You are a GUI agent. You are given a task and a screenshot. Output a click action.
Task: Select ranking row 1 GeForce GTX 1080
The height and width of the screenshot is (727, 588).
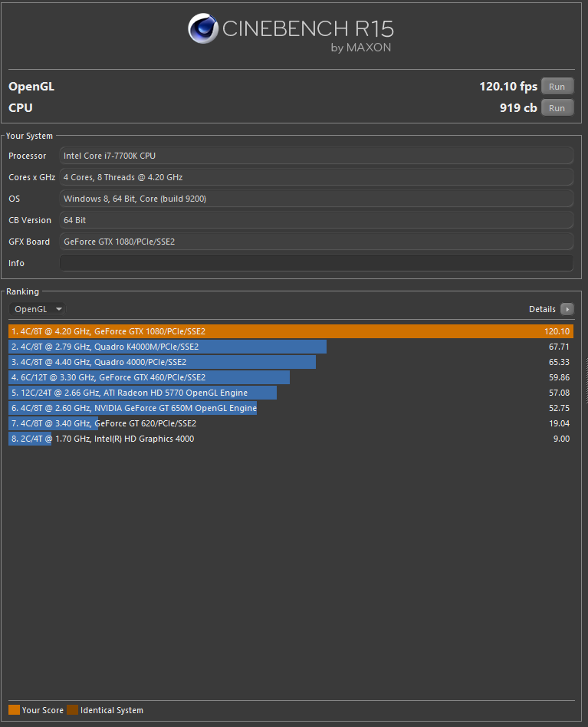(x=291, y=331)
